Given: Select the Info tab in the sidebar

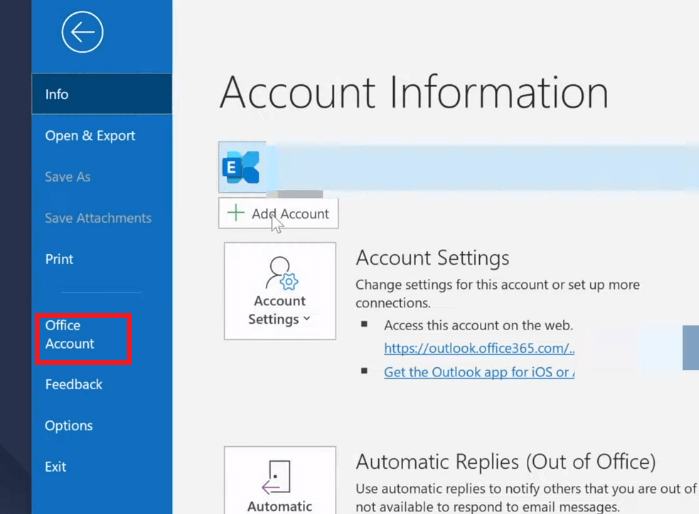Looking at the screenshot, I should 57,94.
